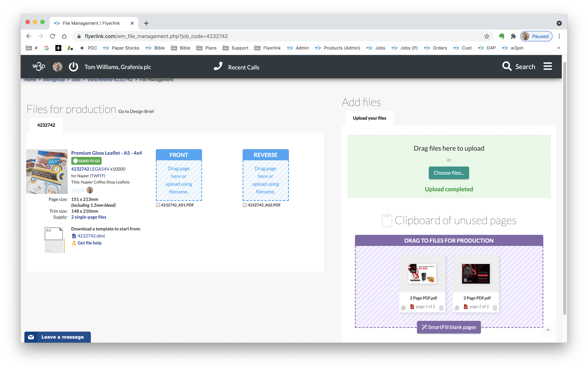The height and width of the screenshot is (370, 588).
Task: Toggle the GOOD TO GO status badge
Action: click(x=86, y=161)
